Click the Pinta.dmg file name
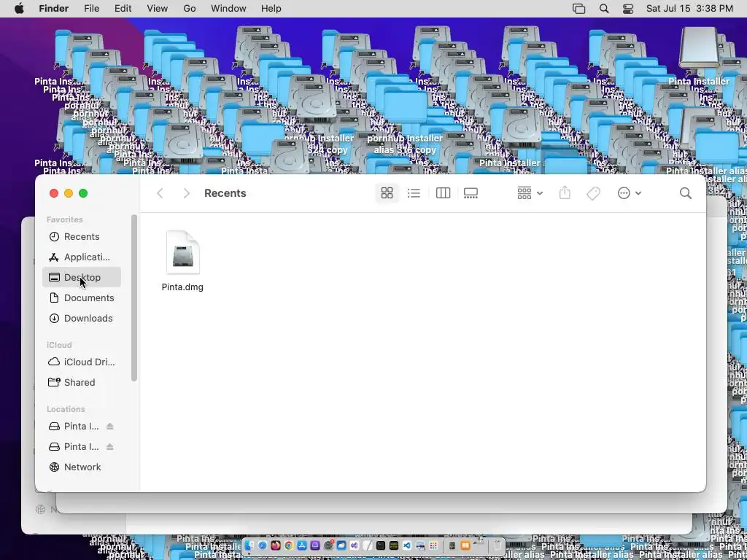The image size is (747, 560). click(182, 287)
